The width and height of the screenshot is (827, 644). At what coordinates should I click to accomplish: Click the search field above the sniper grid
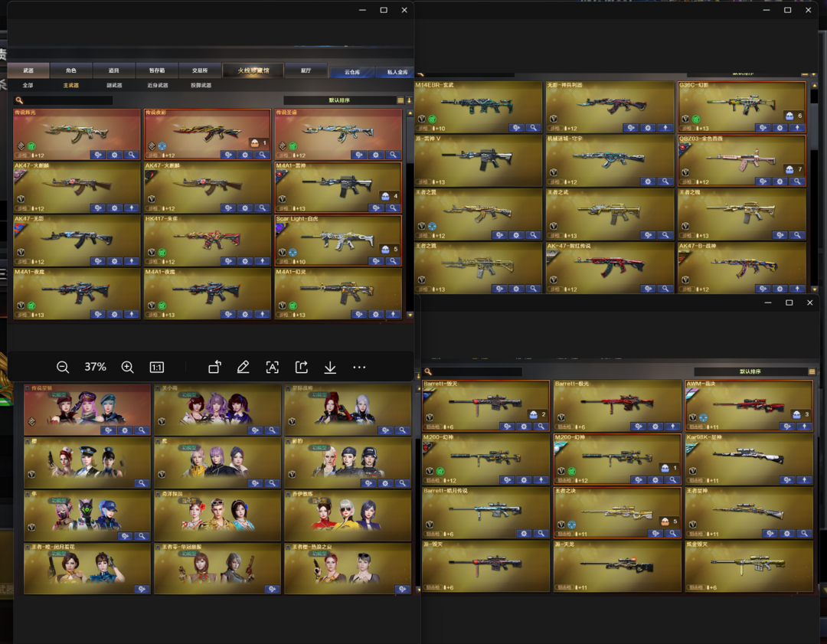pyautogui.click(x=473, y=372)
